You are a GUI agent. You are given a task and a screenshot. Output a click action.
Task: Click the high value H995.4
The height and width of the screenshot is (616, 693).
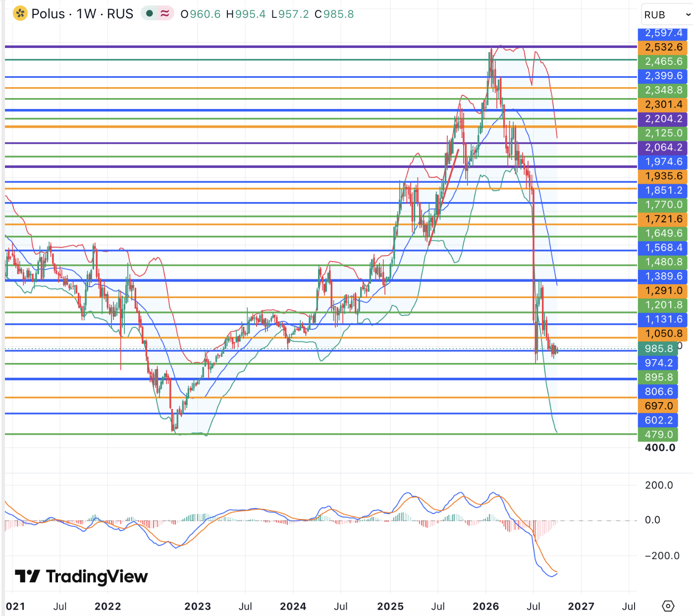pyautogui.click(x=246, y=14)
